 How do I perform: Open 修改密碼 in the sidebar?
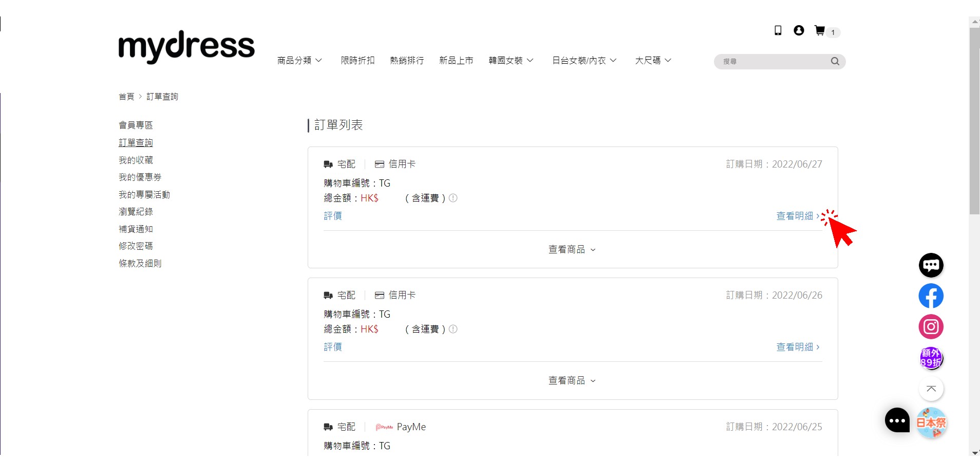(x=136, y=246)
